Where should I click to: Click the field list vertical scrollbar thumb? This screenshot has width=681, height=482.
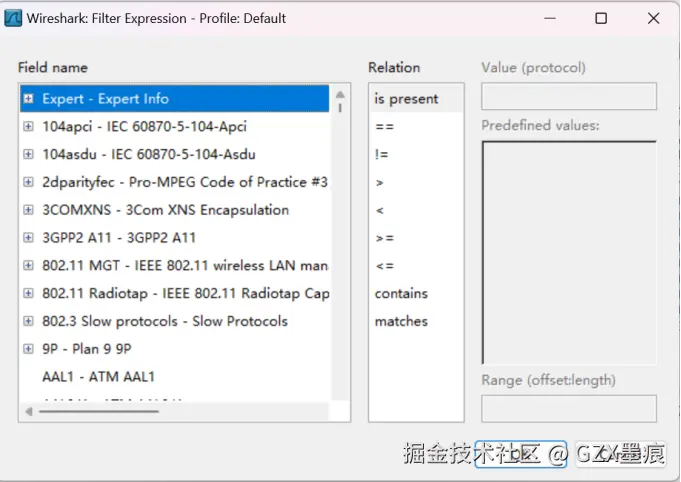[x=340, y=107]
